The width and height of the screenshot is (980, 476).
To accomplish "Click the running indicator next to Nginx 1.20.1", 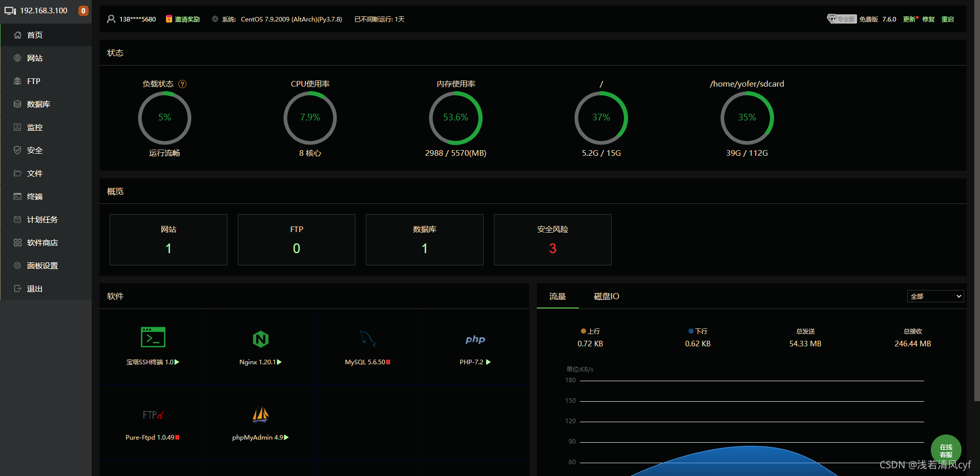I will pos(279,362).
